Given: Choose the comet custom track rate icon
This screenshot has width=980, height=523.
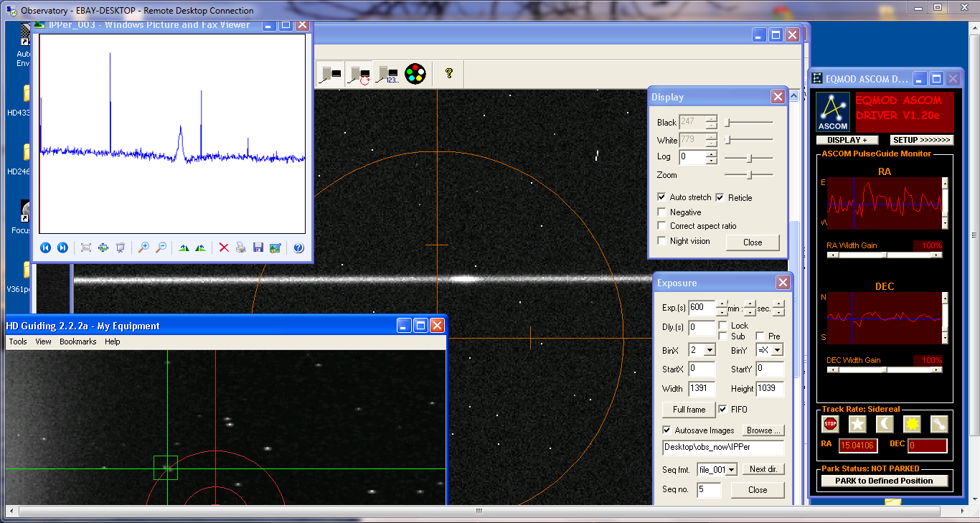Looking at the screenshot, I should [939, 424].
